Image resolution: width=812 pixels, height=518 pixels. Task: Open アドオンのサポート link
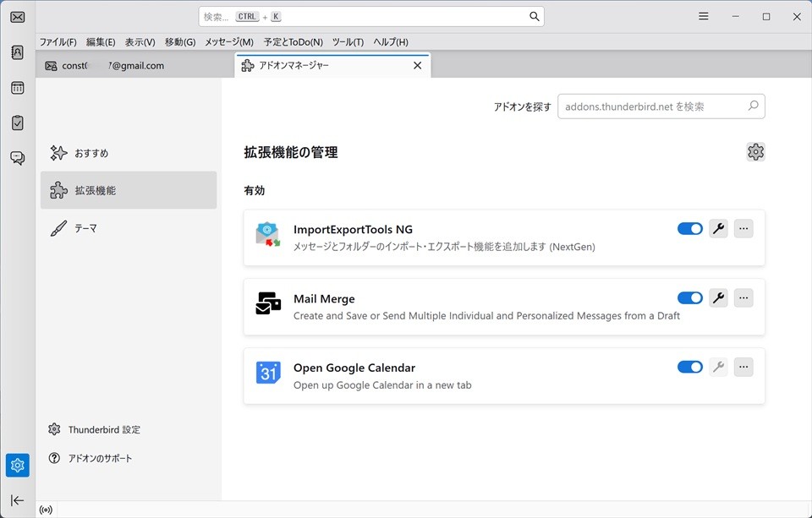[91, 458]
